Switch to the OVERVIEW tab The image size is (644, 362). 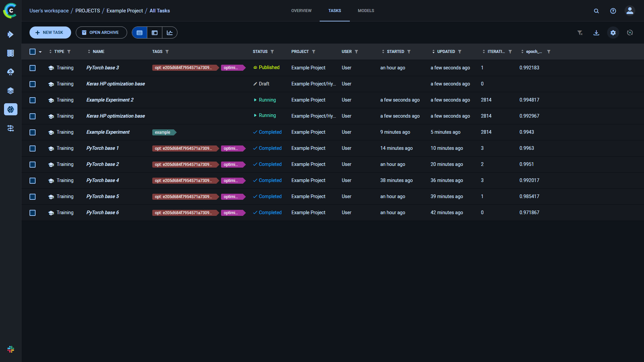(x=301, y=11)
